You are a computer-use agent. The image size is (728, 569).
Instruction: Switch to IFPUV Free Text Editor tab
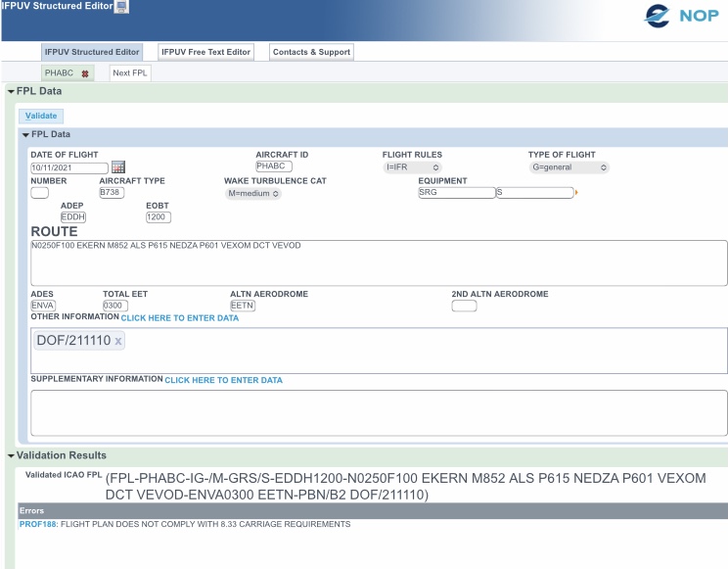pos(205,52)
